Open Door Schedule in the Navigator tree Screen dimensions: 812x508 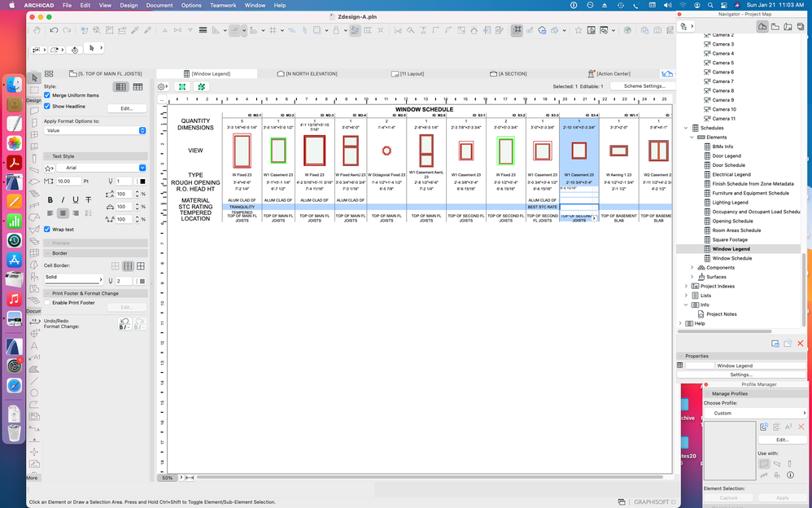(728, 165)
